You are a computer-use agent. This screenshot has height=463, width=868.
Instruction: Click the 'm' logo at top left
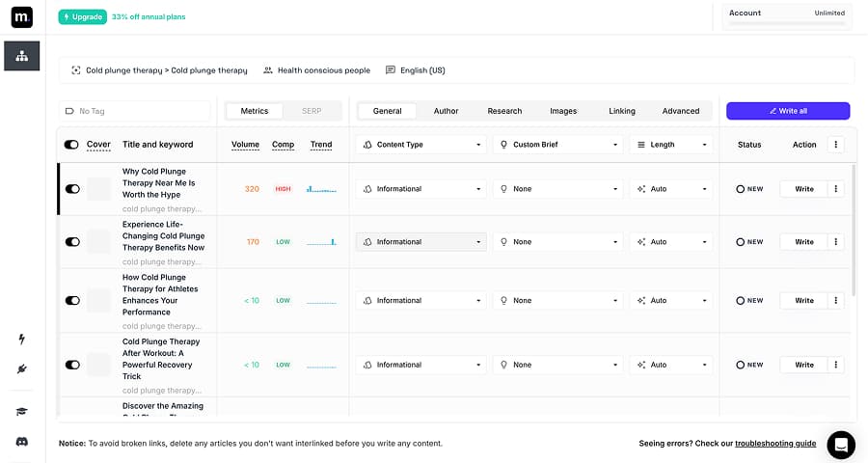click(x=21, y=17)
